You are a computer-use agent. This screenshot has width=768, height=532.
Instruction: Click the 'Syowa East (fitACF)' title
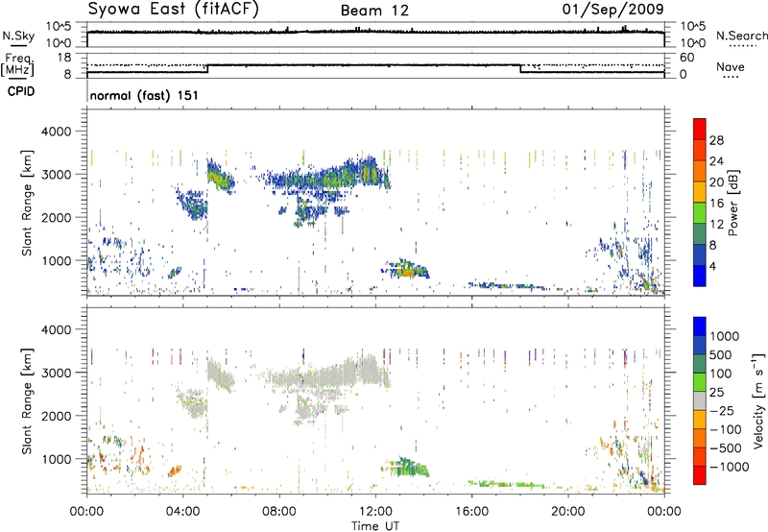(x=174, y=10)
